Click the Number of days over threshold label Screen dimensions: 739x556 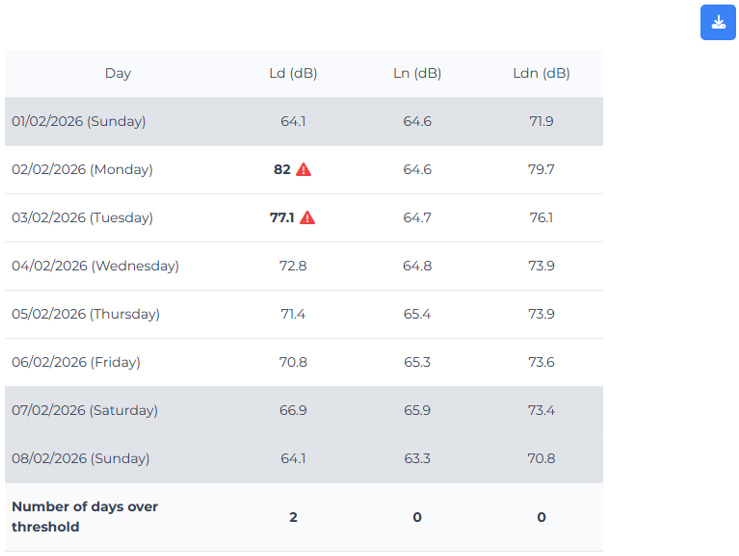pyautogui.click(x=85, y=516)
